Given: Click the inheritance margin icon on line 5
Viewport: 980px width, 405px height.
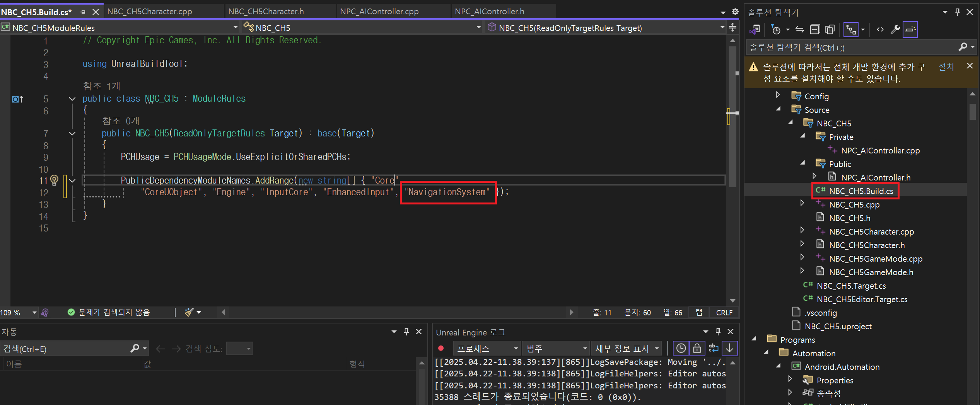Looking at the screenshot, I should [17, 99].
